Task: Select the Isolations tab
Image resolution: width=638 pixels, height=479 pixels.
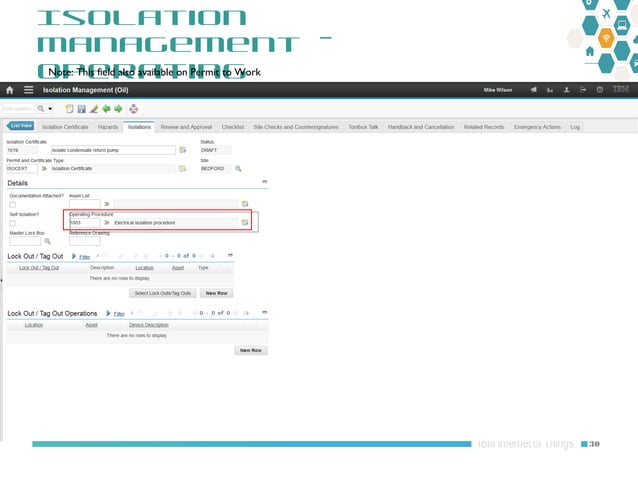Action: pyautogui.click(x=139, y=127)
